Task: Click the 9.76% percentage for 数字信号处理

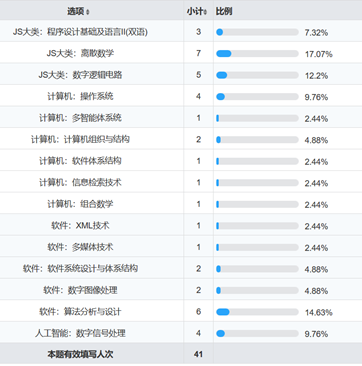Action: click(x=316, y=334)
